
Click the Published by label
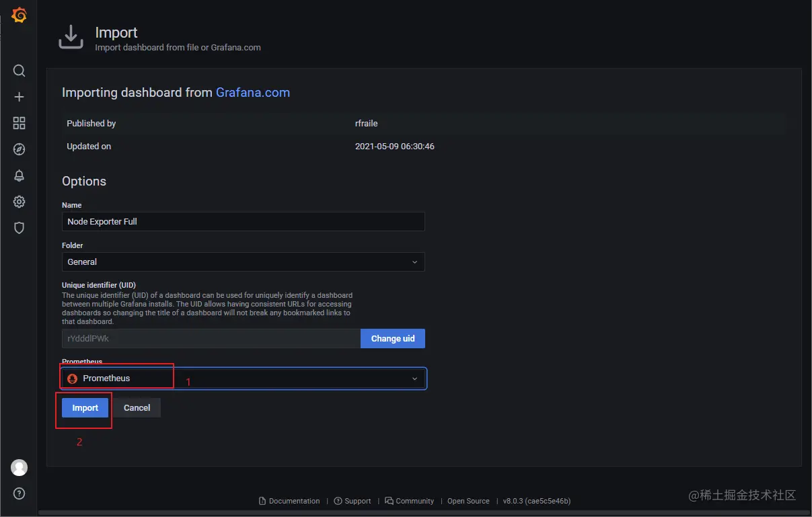(x=91, y=123)
